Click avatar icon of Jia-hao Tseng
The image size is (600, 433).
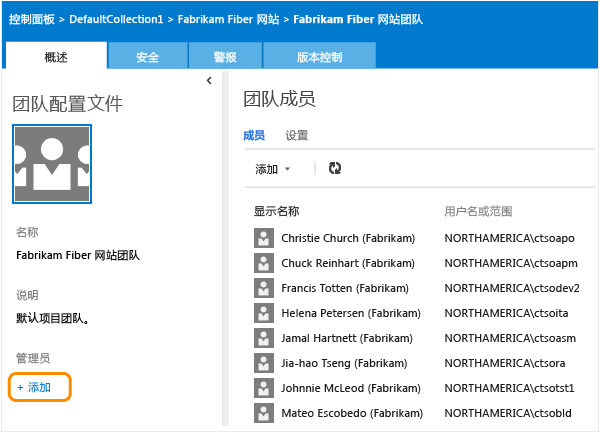point(264,363)
